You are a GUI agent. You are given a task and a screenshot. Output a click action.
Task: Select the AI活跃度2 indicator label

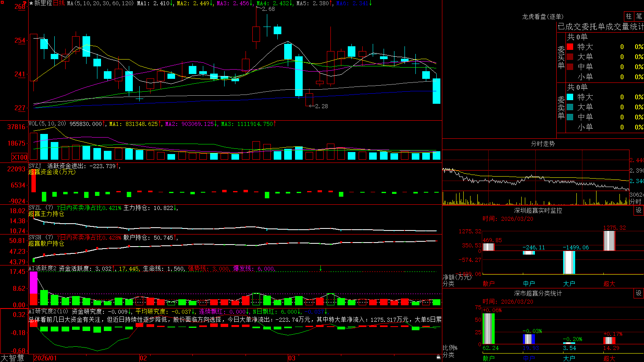coord(43,268)
